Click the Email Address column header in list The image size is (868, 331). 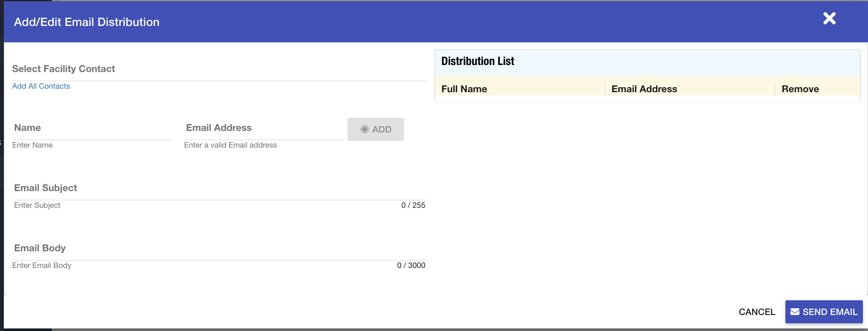click(644, 89)
